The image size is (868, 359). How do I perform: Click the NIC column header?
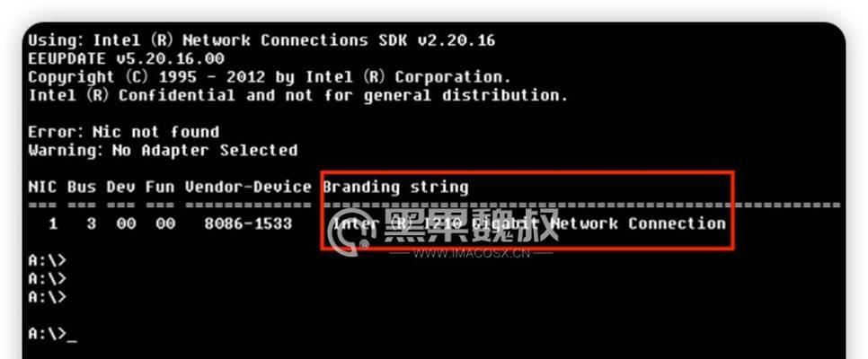click(42, 187)
